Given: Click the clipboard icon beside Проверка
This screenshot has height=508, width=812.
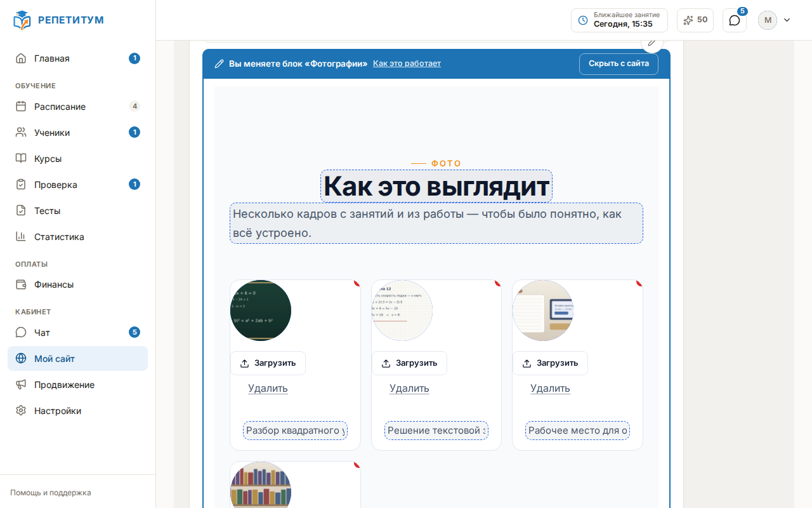Looking at the screenshot, I should 21,185.
